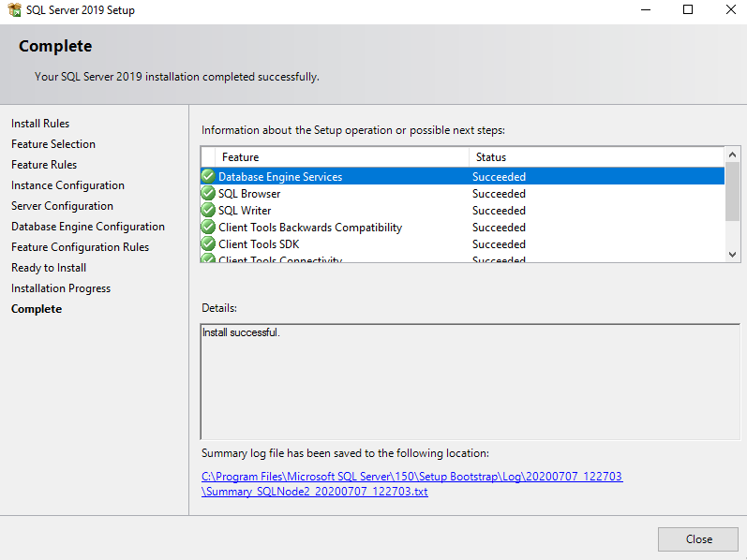Click the feature list scroll down arrow

pyautogui.click(x=733, y=255)
